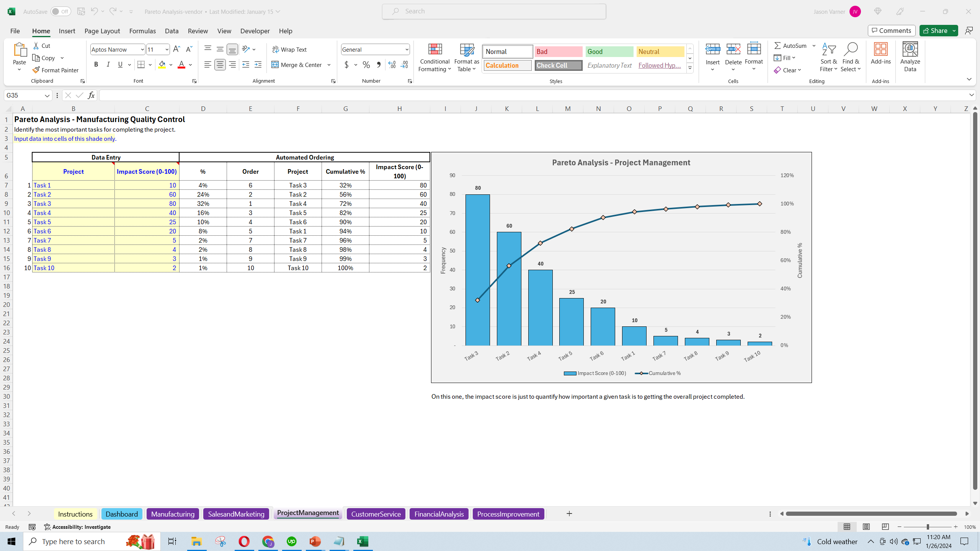
Task: Click the zoom level slider
Action: pos(928,527)
